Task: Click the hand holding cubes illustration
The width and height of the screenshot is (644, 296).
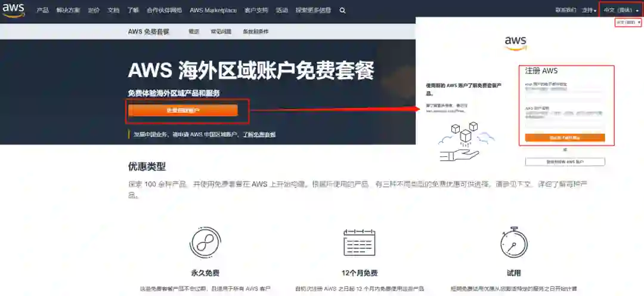Action: (466, 141)
